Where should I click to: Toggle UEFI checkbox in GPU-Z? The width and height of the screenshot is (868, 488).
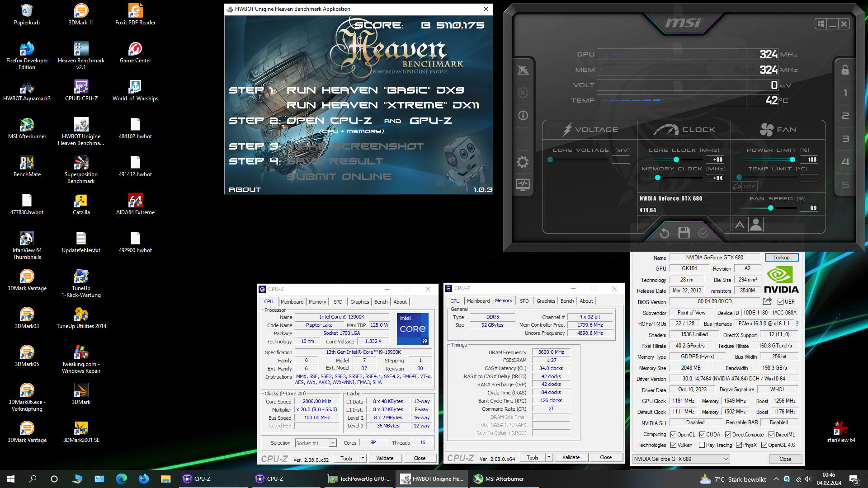[x=780, y=301]
